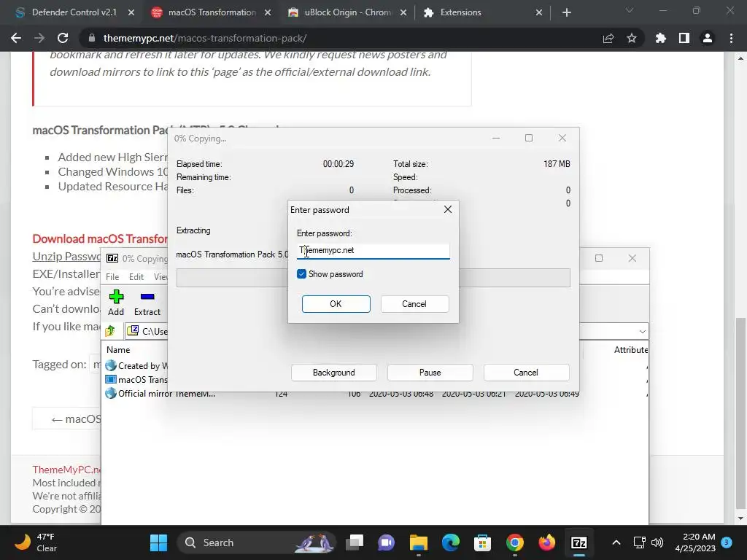The width and height of the screenshot is (747, 560).
Task: Open the clock showing 2:20 AM
Action: (x=695, y=542)
